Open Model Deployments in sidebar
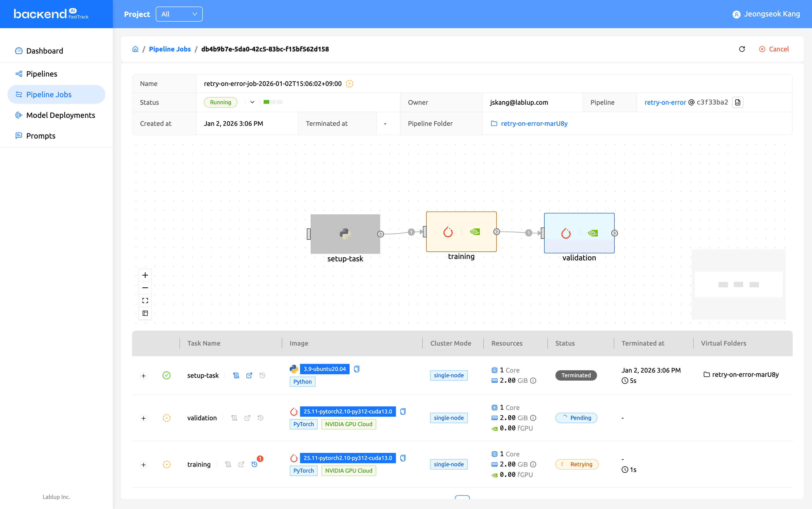This screenshot has width=812, height=509. 61,115
